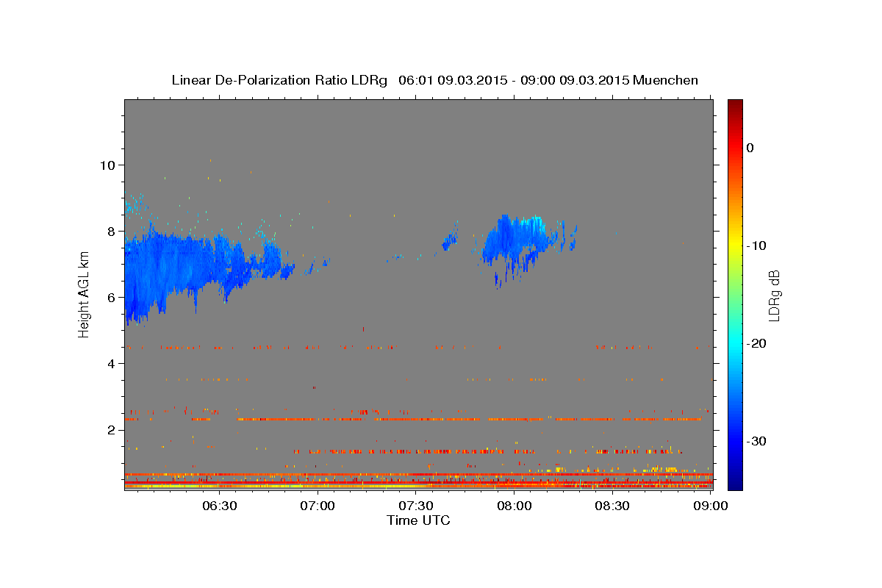Click the '06:30' time axis label
This screenshot has height=588, width=882.
pyautogui.click(x=219, y=506)
